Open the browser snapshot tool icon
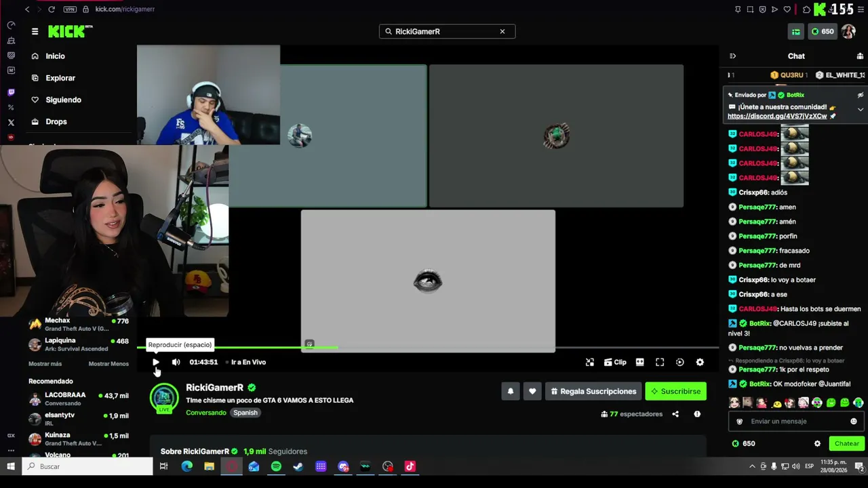Image resolution: width=868 pixels, height=488 pixels. coord(750,9)
